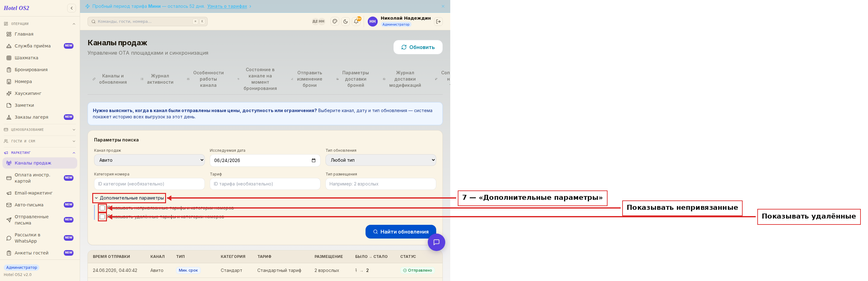Viewport: 868px width, 281px height.
Task: Follow the Узнать о тарифах link
Action: (x=227, y=6)
